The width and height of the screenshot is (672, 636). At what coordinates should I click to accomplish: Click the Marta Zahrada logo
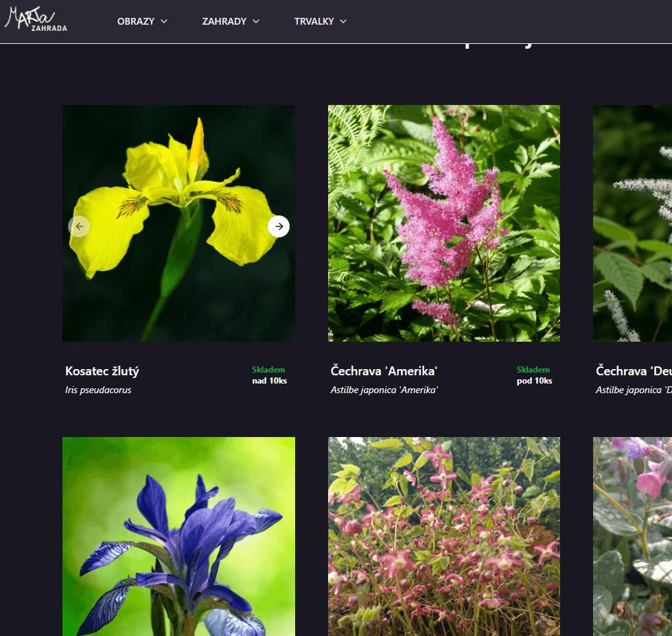point(36,19)
